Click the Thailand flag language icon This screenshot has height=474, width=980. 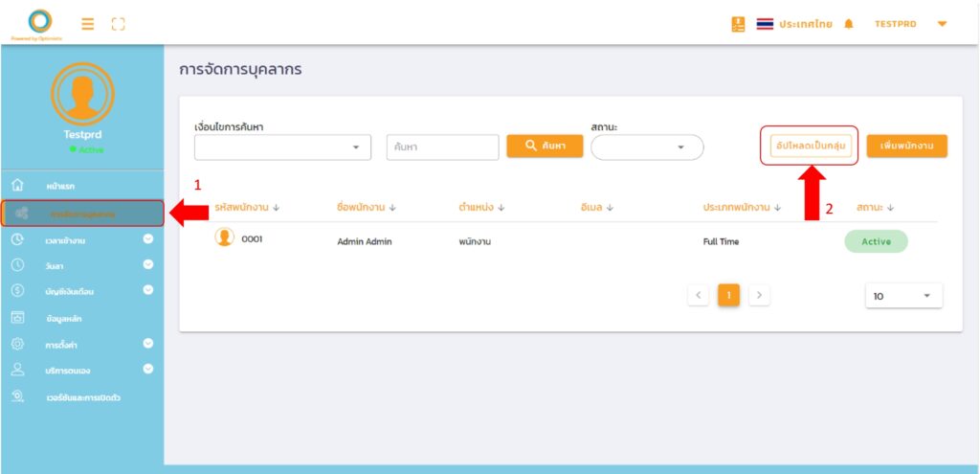[x=765, y=24]
